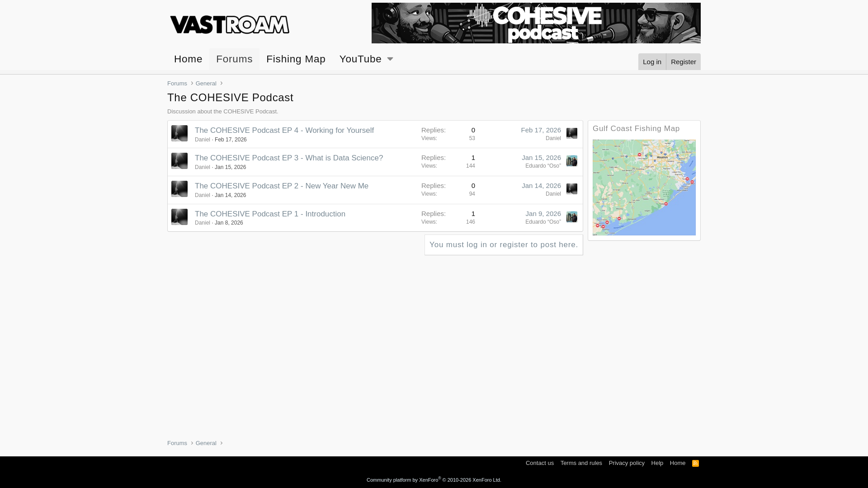The image size is (868, 488).
Task: Open XenForo community platform link
Action: click(434, 480)
